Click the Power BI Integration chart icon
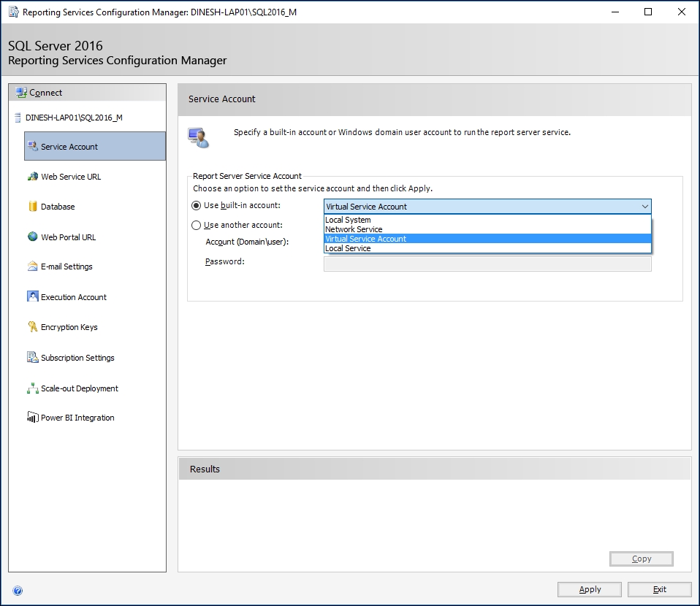Image resolution: width=700 pixels, height=606 pixels. tap(33, 417)
